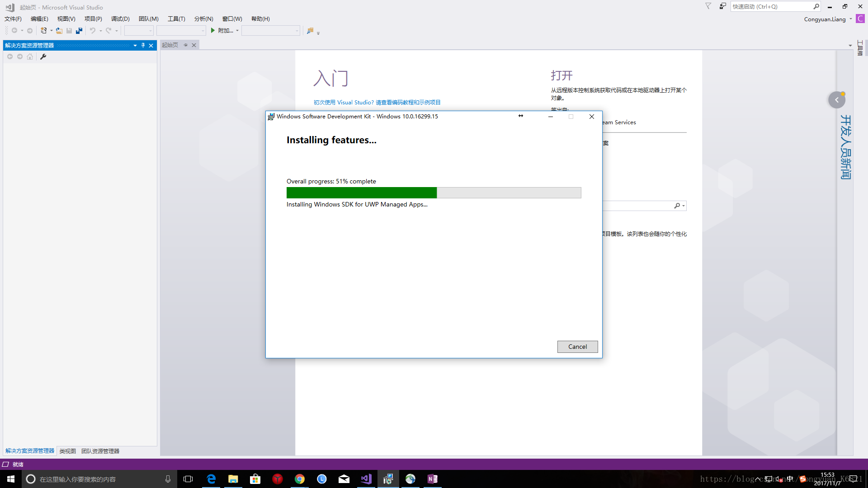Click the Save All toolbar icon
Viewport: 868px width, 488px height.
(79, 30)
